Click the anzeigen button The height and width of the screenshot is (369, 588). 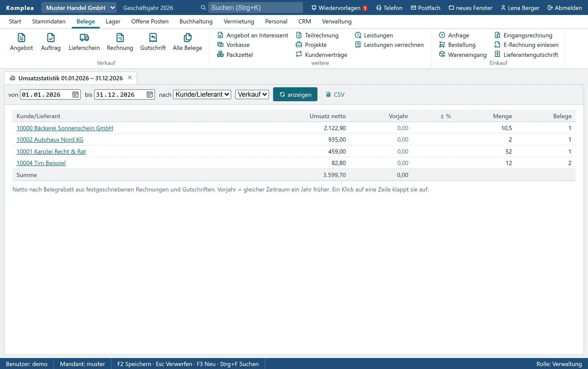[x=295, y=94]
